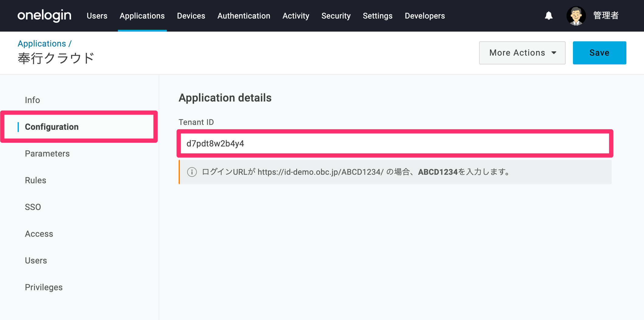Click the admin avatar picture
This screenshot has height=320, width=644.
click(576, 16)
